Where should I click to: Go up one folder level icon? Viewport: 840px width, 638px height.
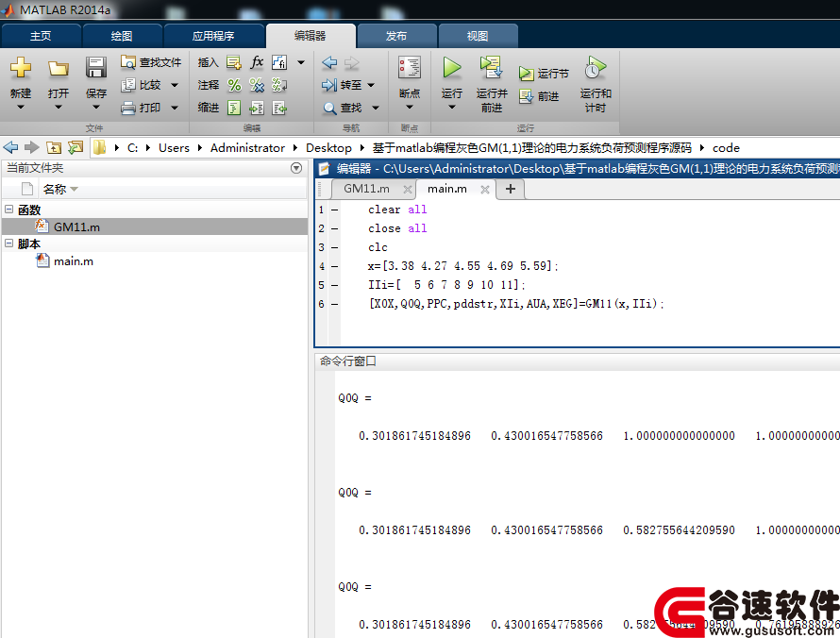[54, 147]
